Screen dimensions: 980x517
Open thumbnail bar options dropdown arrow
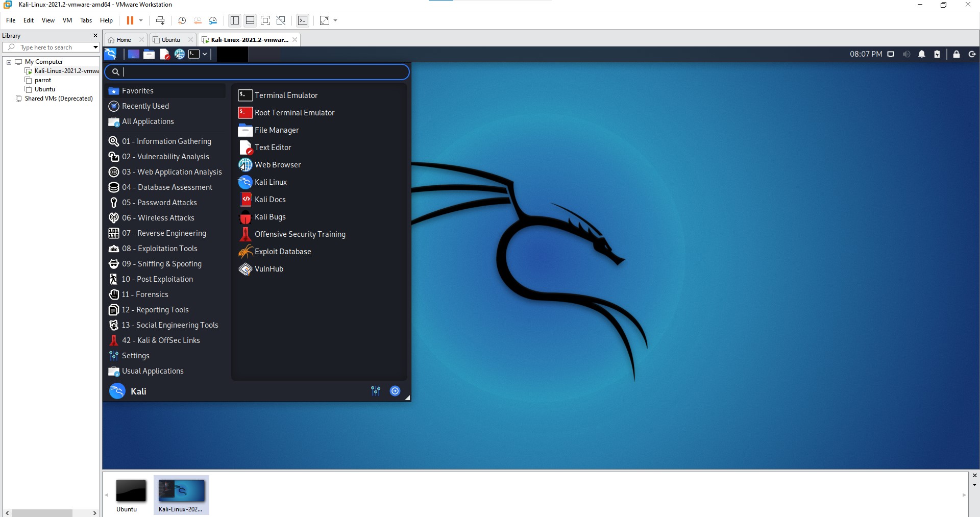[974, 485]
